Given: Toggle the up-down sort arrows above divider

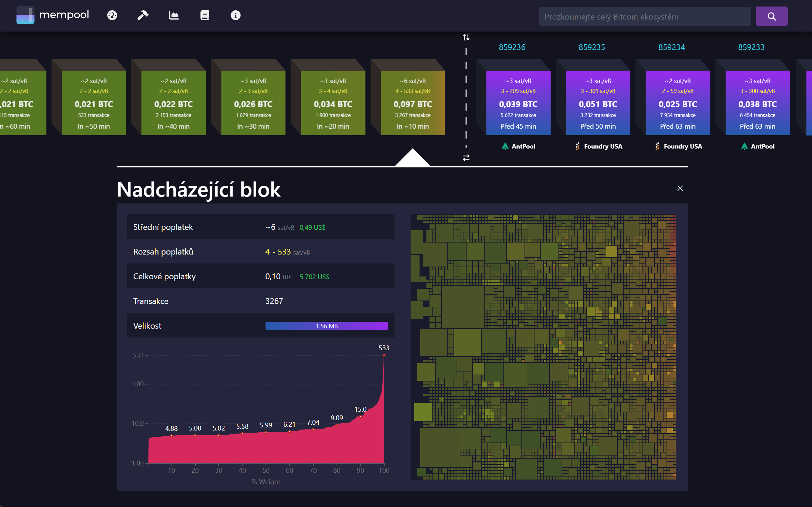Looking at the screenshot, I should 466,37.
